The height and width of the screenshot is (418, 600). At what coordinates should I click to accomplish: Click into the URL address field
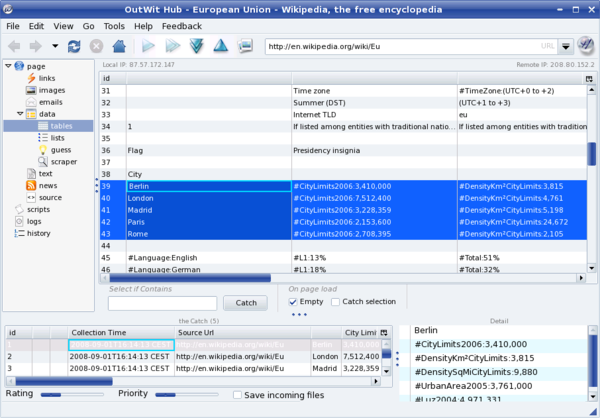click(411, 46)
